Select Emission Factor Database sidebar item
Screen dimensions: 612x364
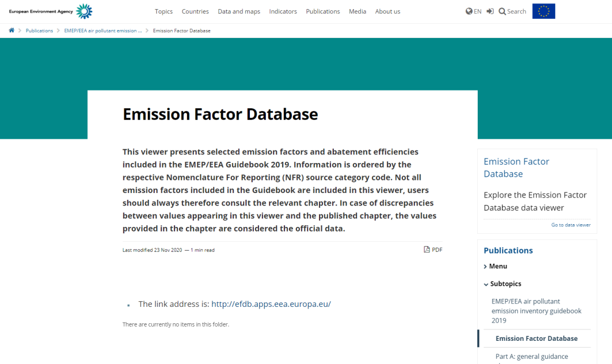pos(536,339)
